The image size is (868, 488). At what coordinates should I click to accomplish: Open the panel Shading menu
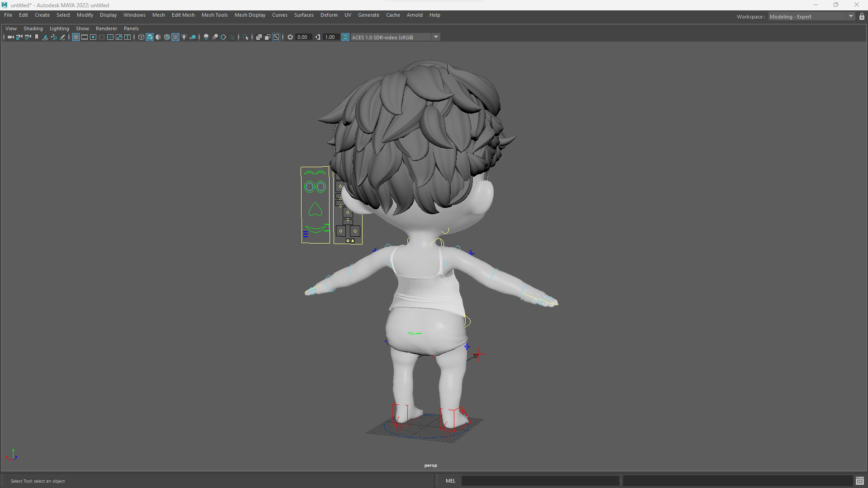point(33,28)
